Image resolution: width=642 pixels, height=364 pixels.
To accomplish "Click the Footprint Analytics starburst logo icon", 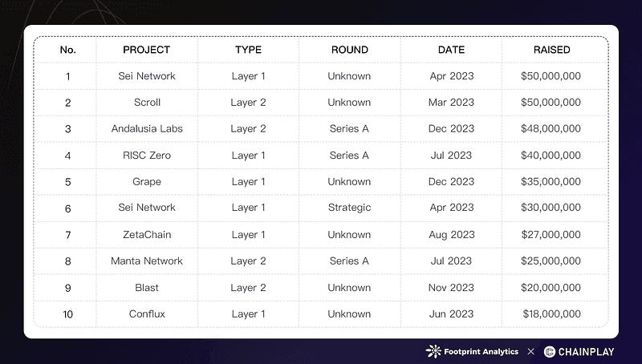I will click(433, 351).
